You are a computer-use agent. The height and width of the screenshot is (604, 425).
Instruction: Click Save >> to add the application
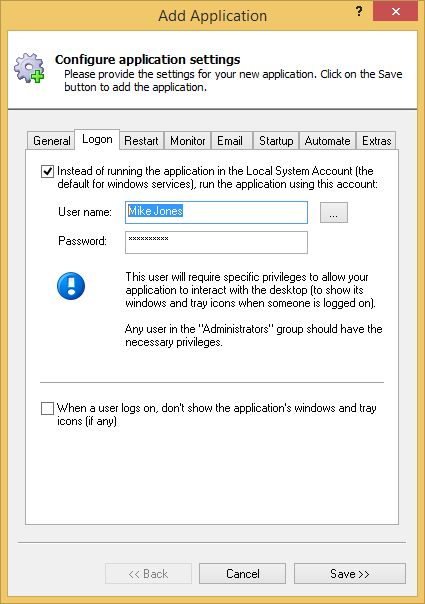click(x=350, y=574)
